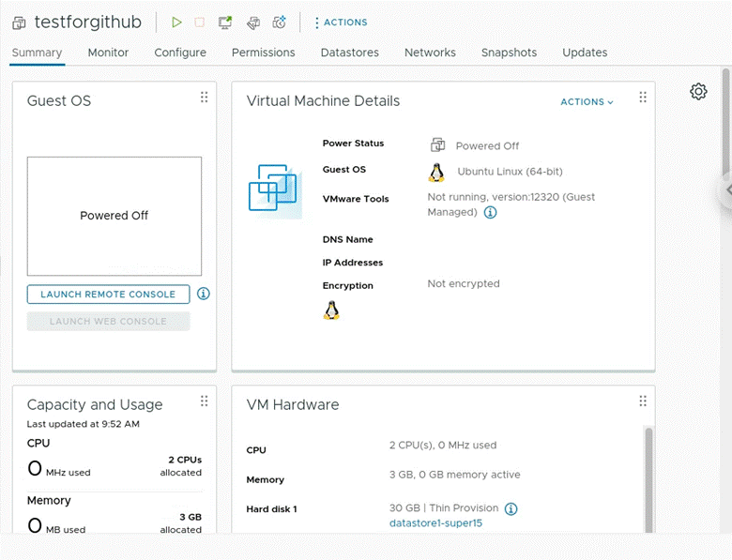The image size is (732, 560).
Task: Click info icon beside Launch Remote Console
Action: point(203,294)
